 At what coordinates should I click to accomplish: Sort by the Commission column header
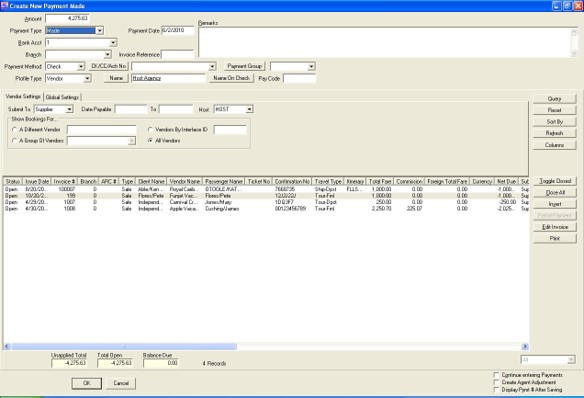click(409, 181)
